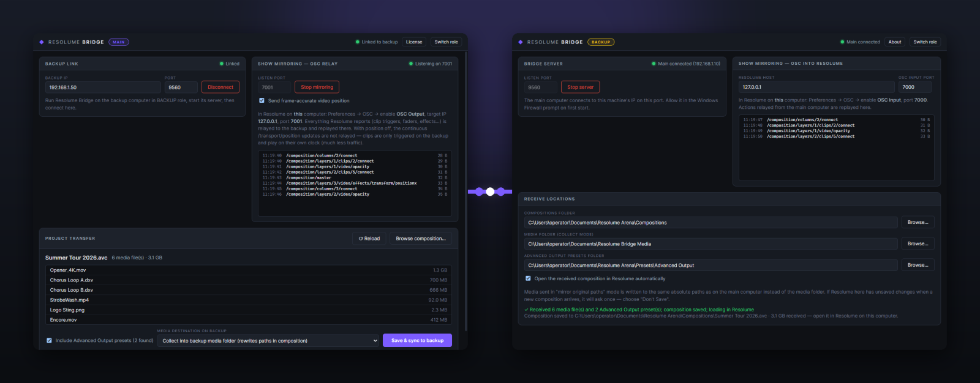Click the Reload button in Project Transfer
The height and width of the screenshot is (383, 980).
click(x=369, y=239)
